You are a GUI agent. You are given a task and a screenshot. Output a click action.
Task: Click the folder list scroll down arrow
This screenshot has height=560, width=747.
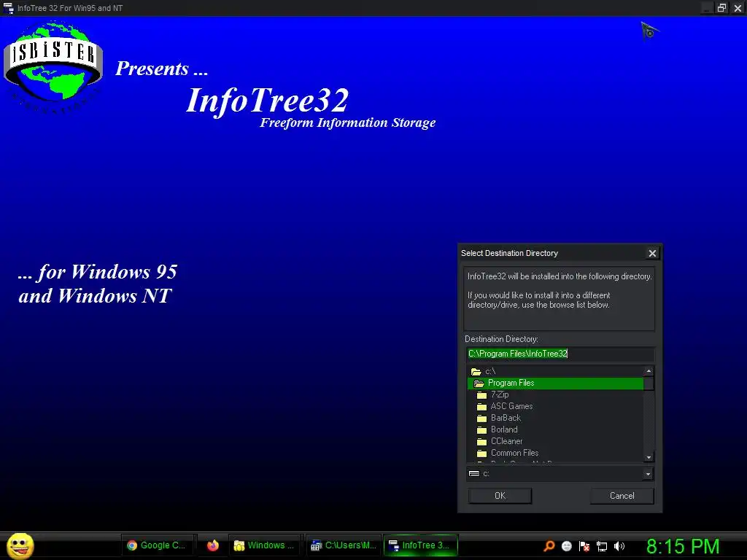point(649,458)
